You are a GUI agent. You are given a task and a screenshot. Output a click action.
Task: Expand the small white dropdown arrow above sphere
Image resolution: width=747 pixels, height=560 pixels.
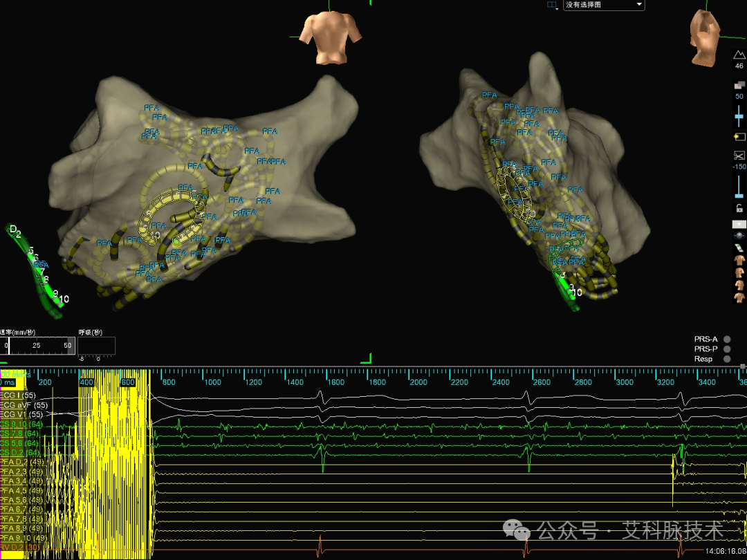click(739, 224)
